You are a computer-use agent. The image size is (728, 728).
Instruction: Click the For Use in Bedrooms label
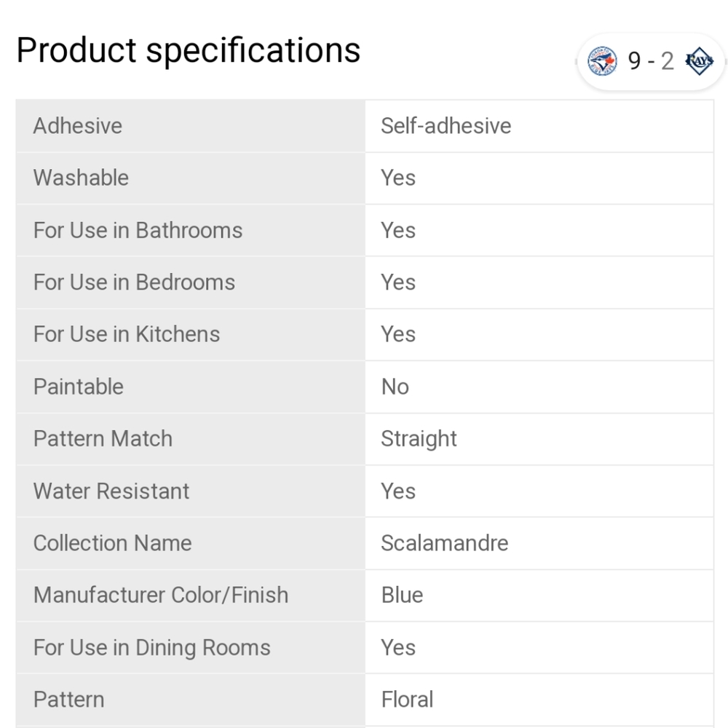point(134,282)
